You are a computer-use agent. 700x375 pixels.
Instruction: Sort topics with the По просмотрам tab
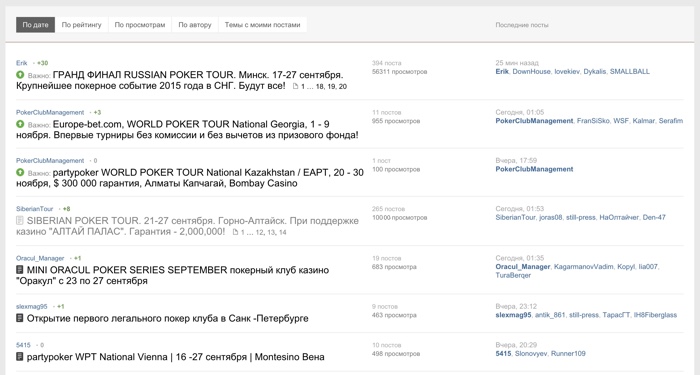pyautogui.click(x=140, y=25)
